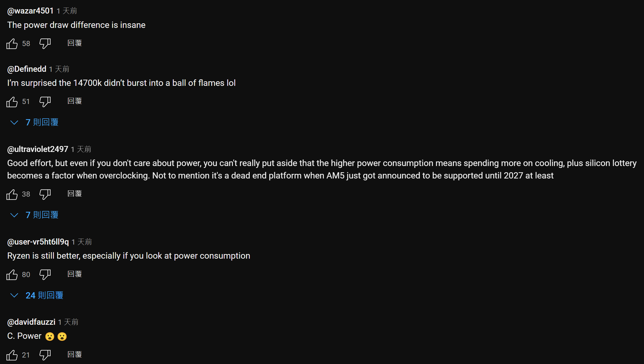The width and height of the screenshot is (644, 364).
Task: Dislike the comment by @user-vr5ht6ll9q
Action: coord(45,274)
